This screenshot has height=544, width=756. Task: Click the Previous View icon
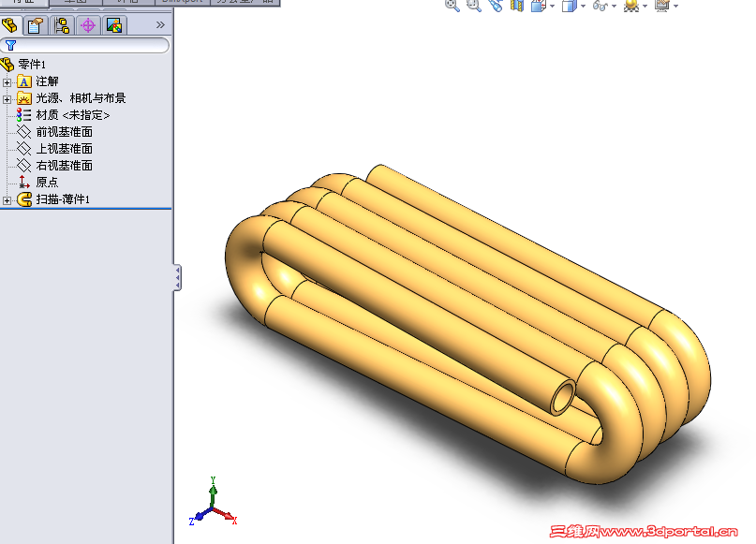pyautogui.click(x=496, y=6)
